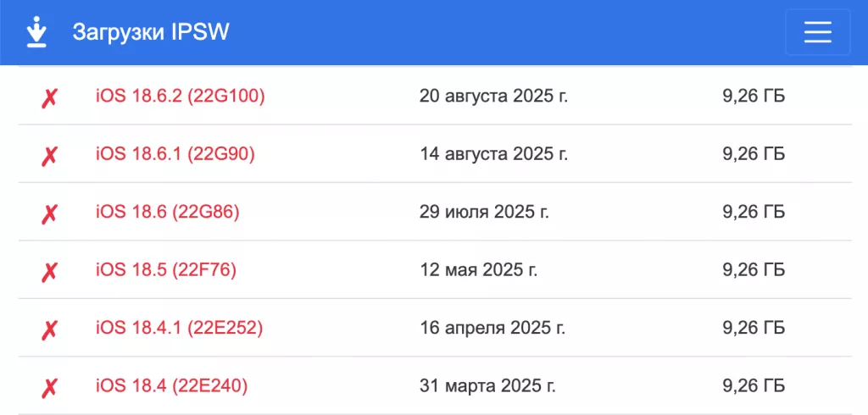Open the iOS 18.5 (22F76) firmware link
Viewport: 868px width, 415px height.
coord(166,270)
